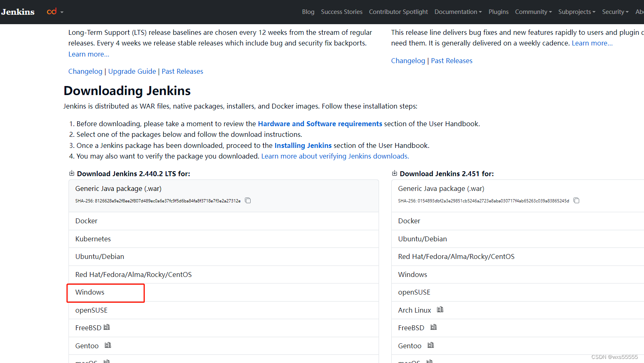Open the Installing Jenkins link
This screenshot has width=644, height=363.
click(303, 145)
